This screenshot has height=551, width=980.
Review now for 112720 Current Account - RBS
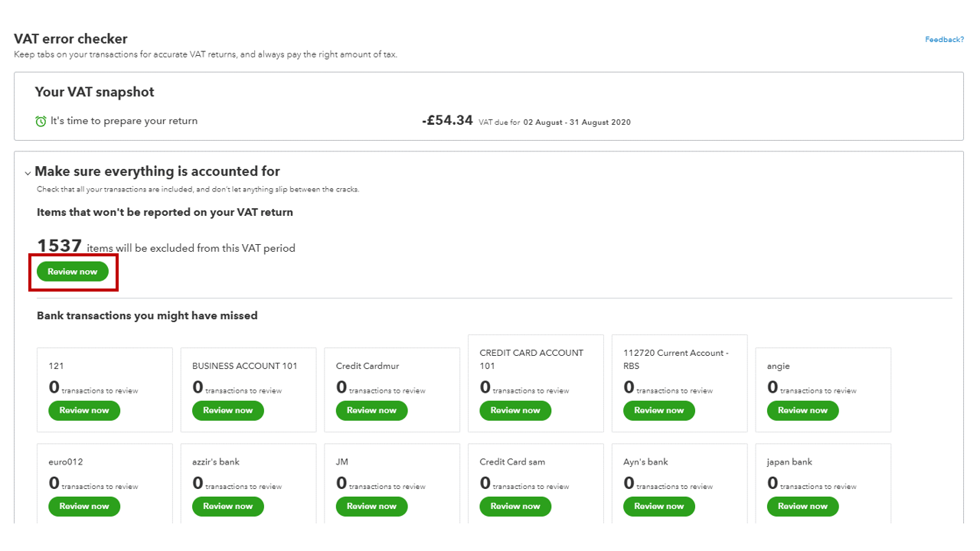(x=659, y=410)
